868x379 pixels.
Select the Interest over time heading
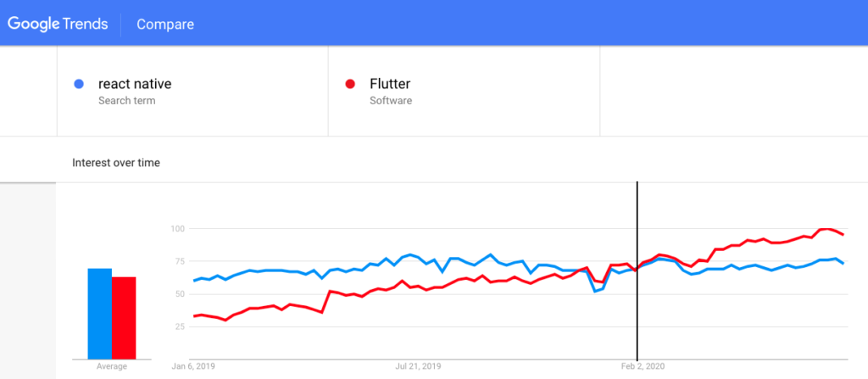(116, 163)
